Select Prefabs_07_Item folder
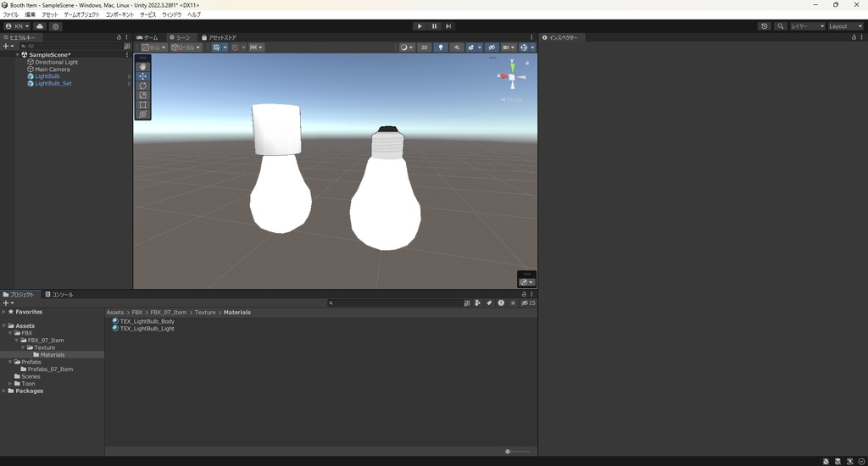 [50, 369]
